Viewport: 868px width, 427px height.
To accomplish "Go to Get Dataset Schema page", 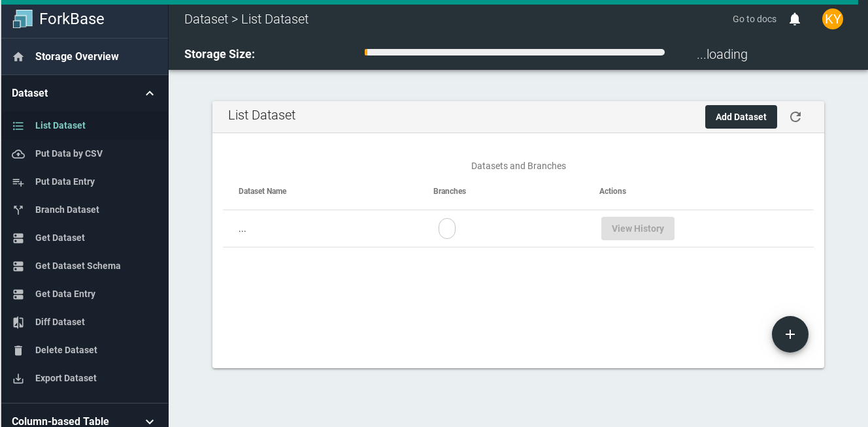I will pos(78,266).
